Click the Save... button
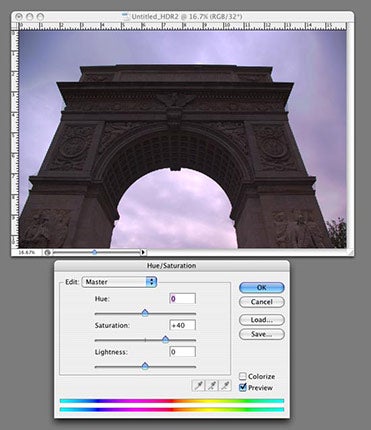 262,334
